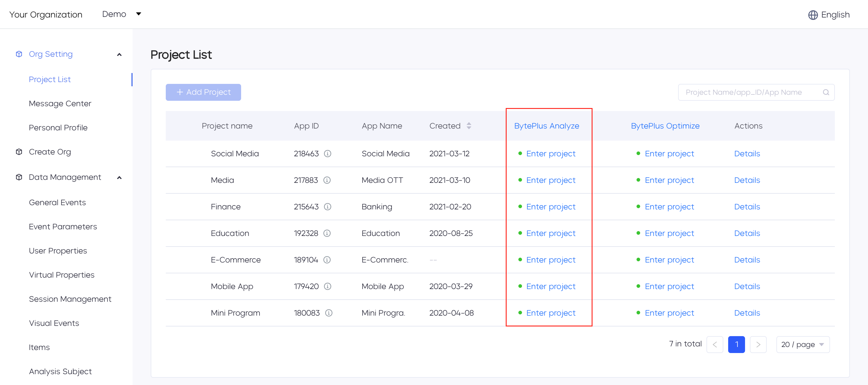868x385 pixels.
Task: Open Details for Education project
Action: click(x=747, y=233)
